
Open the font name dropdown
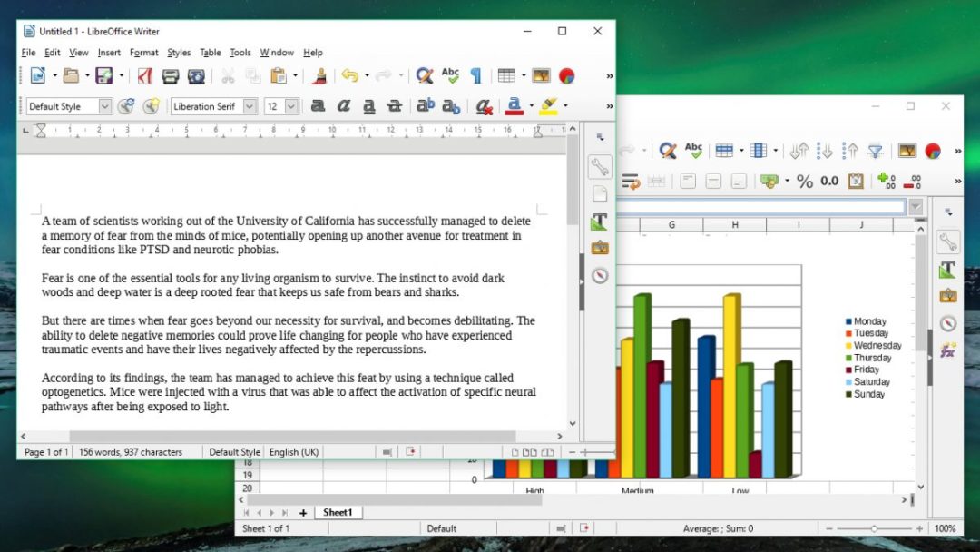pyautogui.click(x=248, y=106)
